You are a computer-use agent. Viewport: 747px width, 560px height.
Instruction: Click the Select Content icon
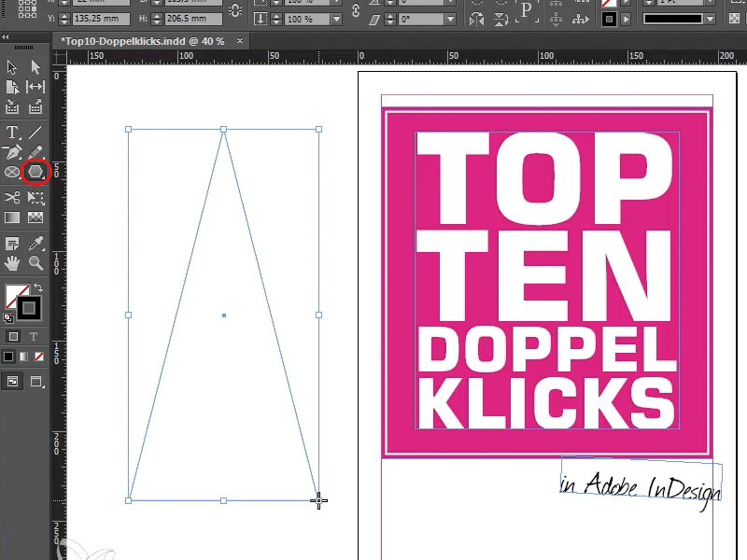(x=556, y=20)
